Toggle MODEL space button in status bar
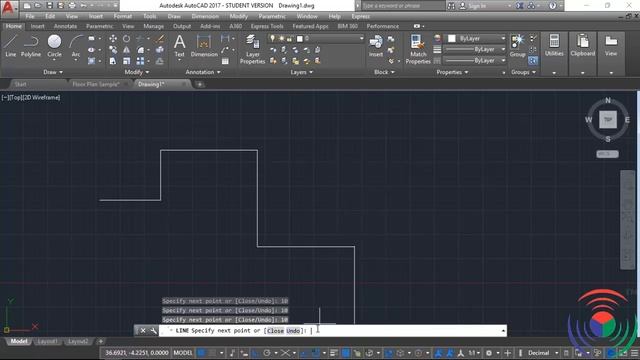This screenshot has height=360, width=640. (x=183, y=353)
